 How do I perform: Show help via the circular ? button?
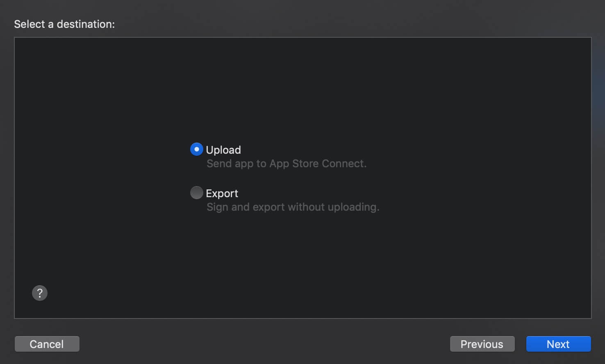40,293
